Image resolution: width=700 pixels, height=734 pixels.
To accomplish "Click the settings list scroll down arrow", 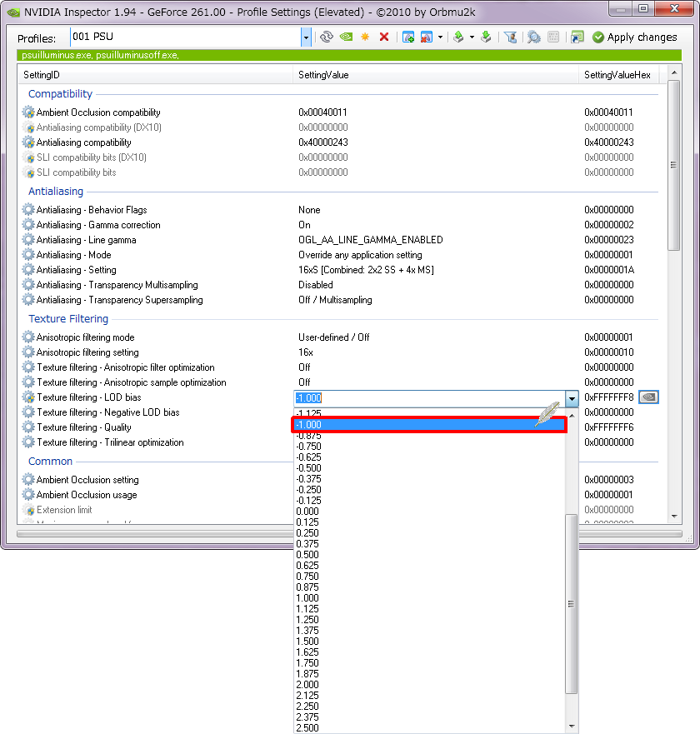I will click(674, 517).
